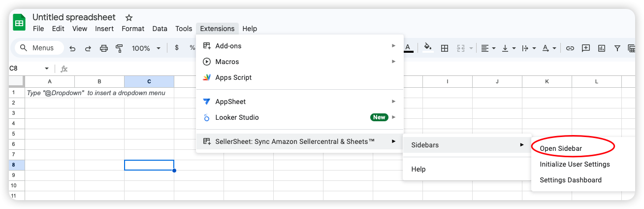Image resolution: width=644 pixels, height=209 pixels.
Task: Insert a chart via the chart icon
Action: [x=601, y=48]
